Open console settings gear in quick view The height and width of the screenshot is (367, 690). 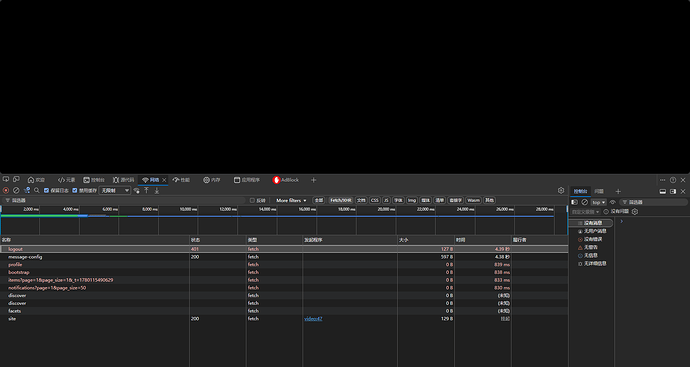pos(635,212)
